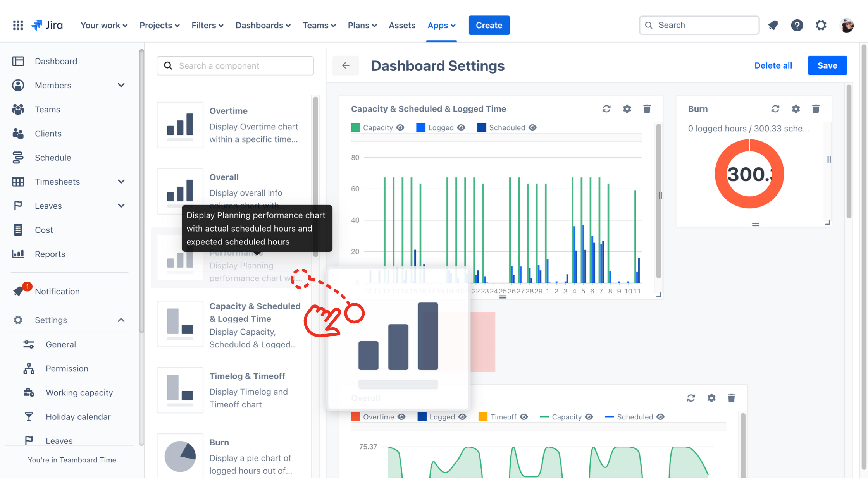868x488 pixels.
Task: Toggle visibility of Scheduled series in top chart
Action: pos(532,128)
